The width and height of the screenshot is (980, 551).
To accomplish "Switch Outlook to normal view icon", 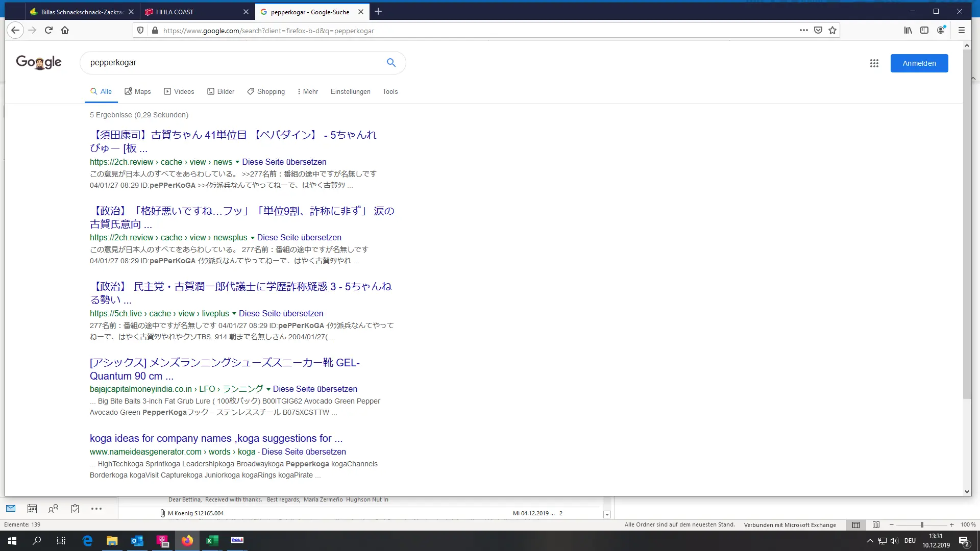I will (856, 524).
